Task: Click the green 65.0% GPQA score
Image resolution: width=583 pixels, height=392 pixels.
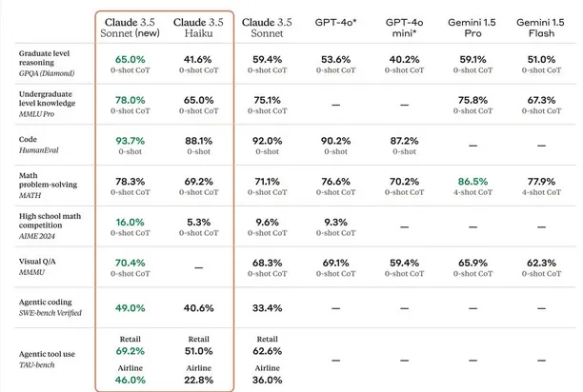Action: 130,58
